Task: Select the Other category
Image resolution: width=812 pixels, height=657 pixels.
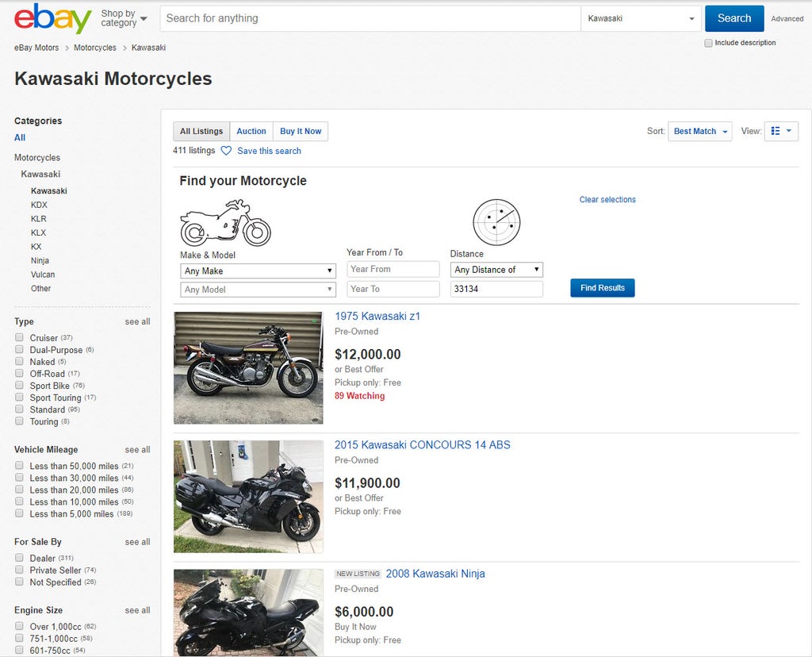Action: [40, 289]
